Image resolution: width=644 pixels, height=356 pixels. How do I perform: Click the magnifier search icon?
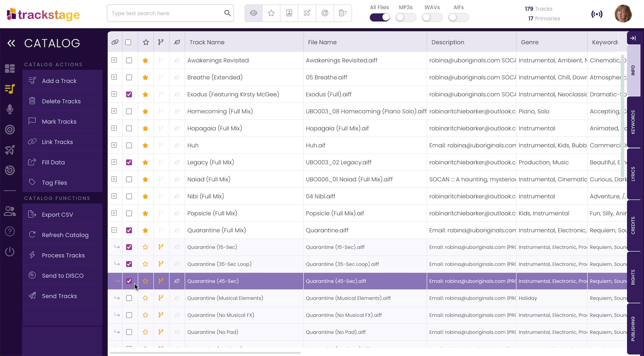[227, 13]
